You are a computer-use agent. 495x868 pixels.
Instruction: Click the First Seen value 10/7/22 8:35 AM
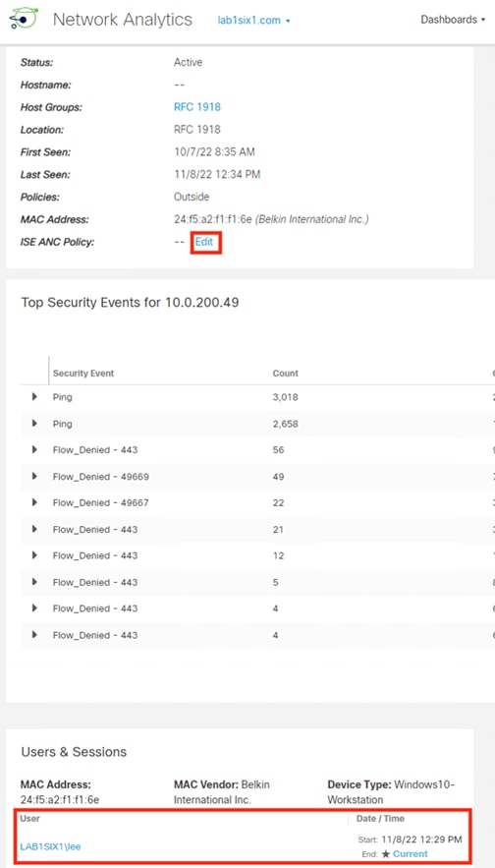point(214,151)
